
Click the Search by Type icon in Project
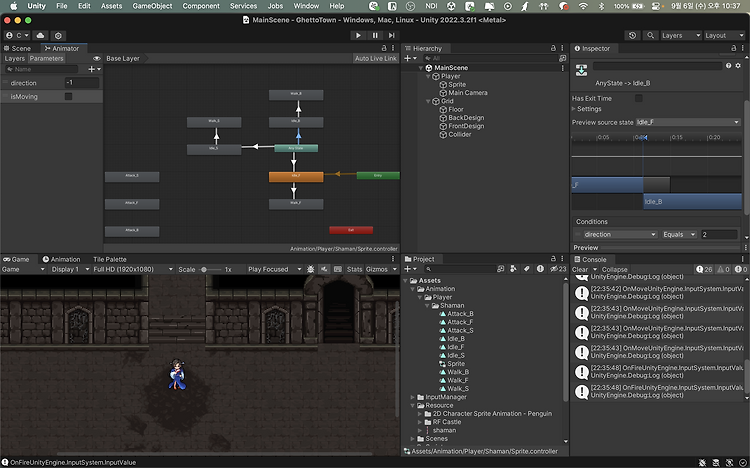click(x=513, y=269)
